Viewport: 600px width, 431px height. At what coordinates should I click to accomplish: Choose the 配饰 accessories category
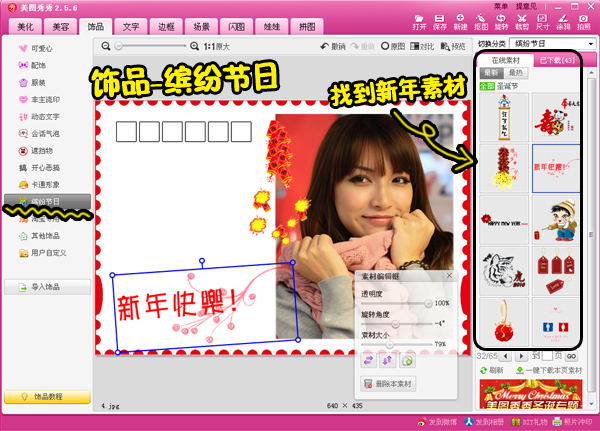coord(32,65)
